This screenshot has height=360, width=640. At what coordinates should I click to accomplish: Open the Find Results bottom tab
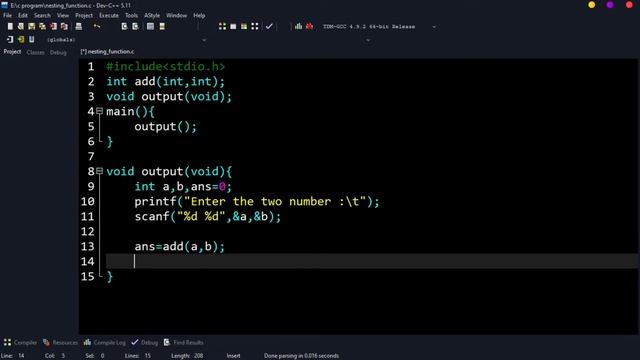pyautogui.click(x=183, y=342)
